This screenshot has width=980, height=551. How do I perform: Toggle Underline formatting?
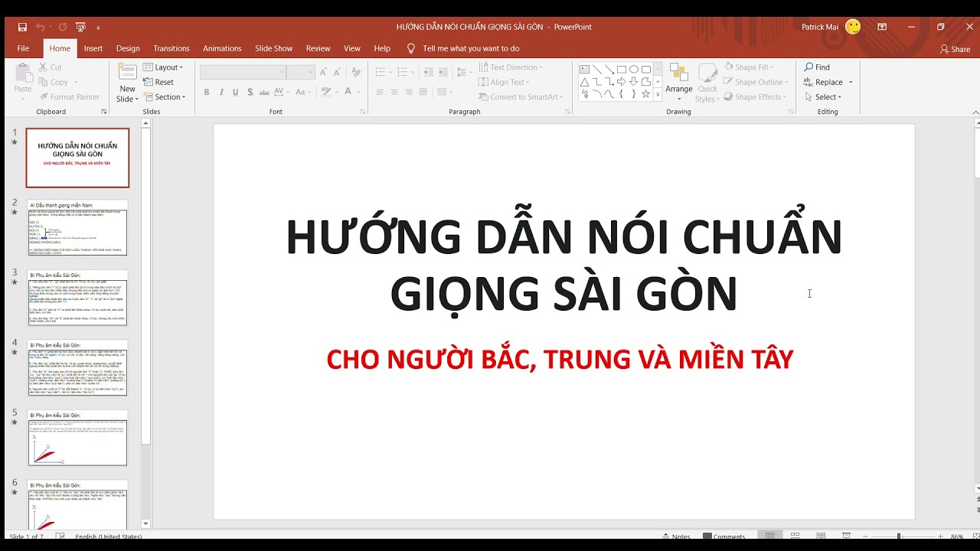(x=236, y=92)
